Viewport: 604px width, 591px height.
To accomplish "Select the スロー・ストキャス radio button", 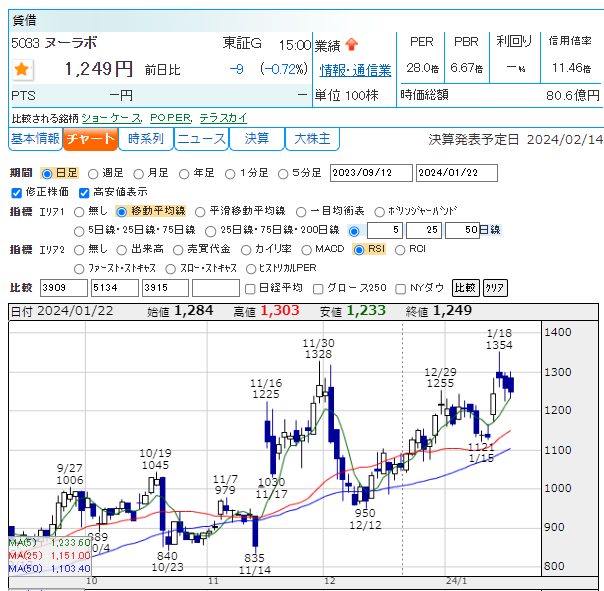I will click(x=170, y=269).
